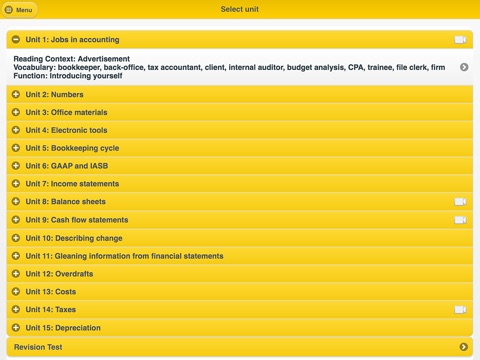The height and width of the screenshot is (360, 480).
Task: Click the Unit 5: Bookkeeping cycle title
Action: (72, 148)
